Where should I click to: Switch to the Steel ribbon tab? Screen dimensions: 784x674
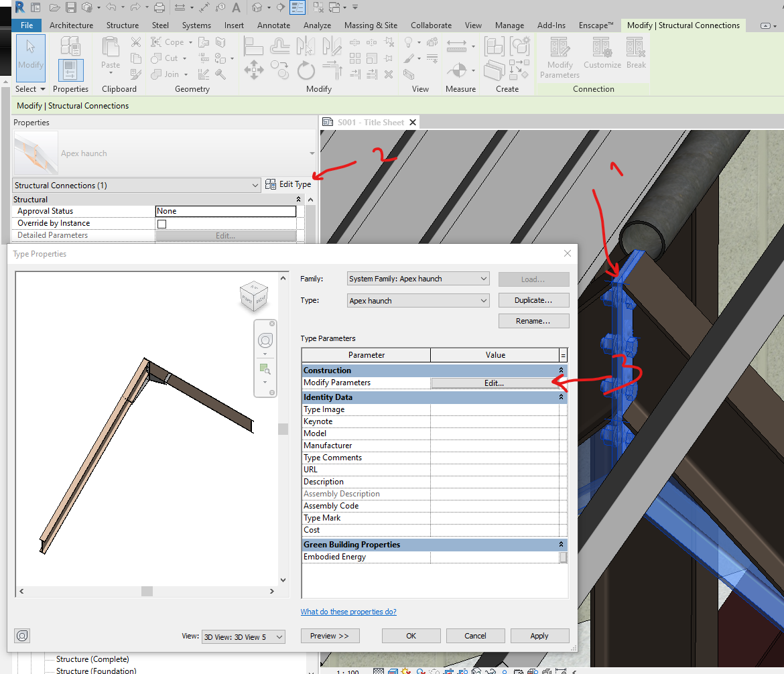coord(160,25)
